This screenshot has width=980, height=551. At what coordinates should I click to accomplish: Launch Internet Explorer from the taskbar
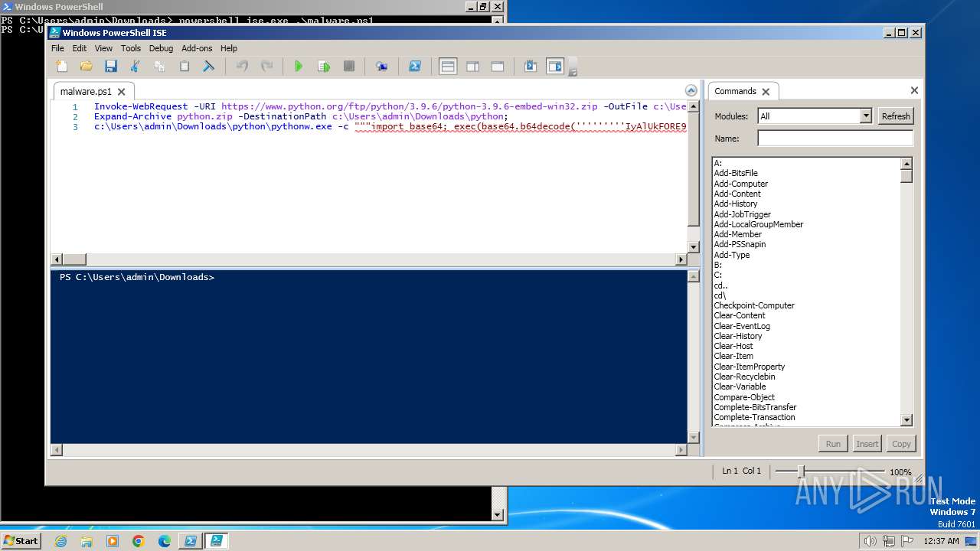[61, 541]
